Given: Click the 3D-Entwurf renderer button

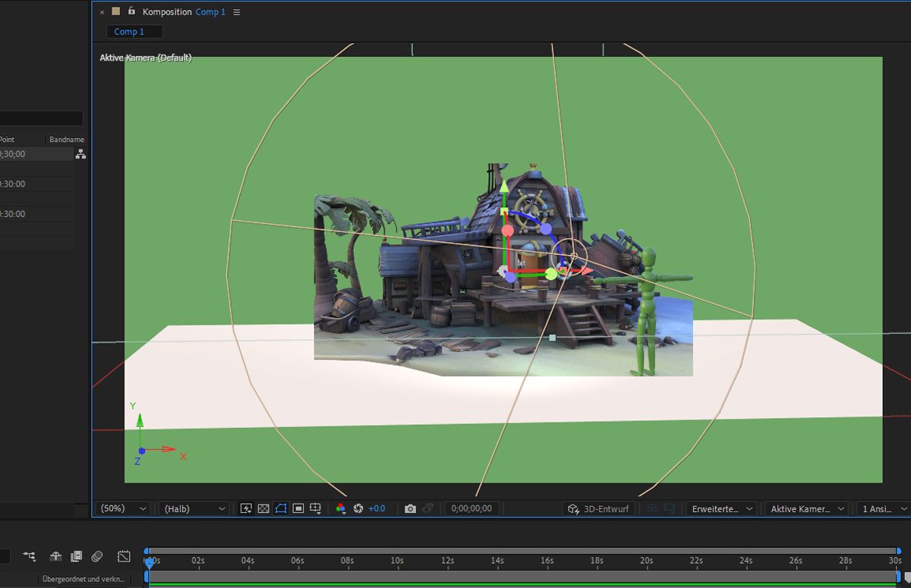Looking at the screenshot, I should 598,508.
